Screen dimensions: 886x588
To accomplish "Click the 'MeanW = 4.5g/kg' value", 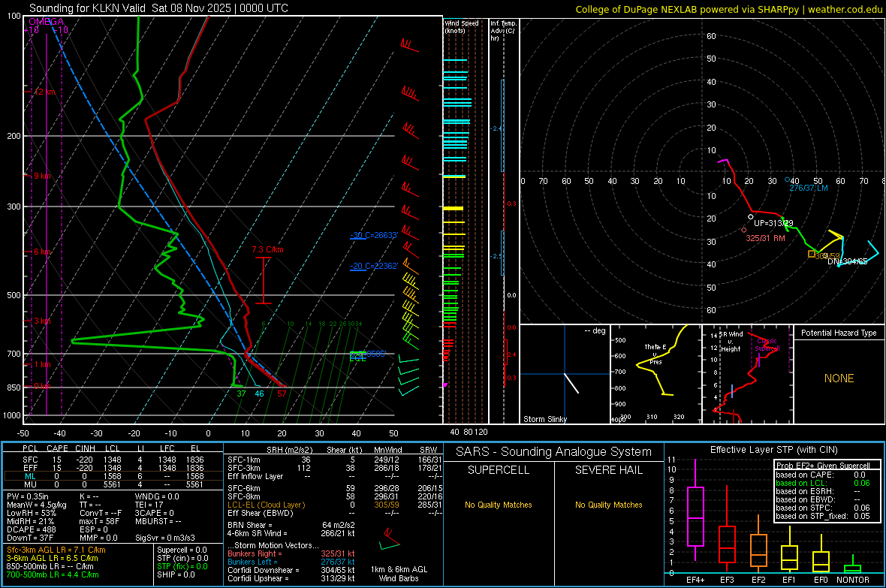I will [37, 505].
